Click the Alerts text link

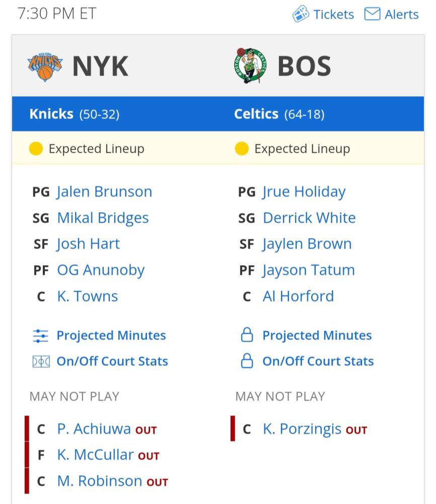click(402, 15)
